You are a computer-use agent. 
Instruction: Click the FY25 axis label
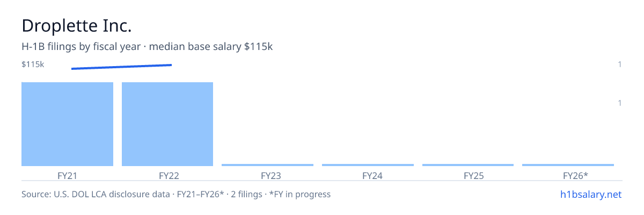pyautogui.click(x=474, y=175)
